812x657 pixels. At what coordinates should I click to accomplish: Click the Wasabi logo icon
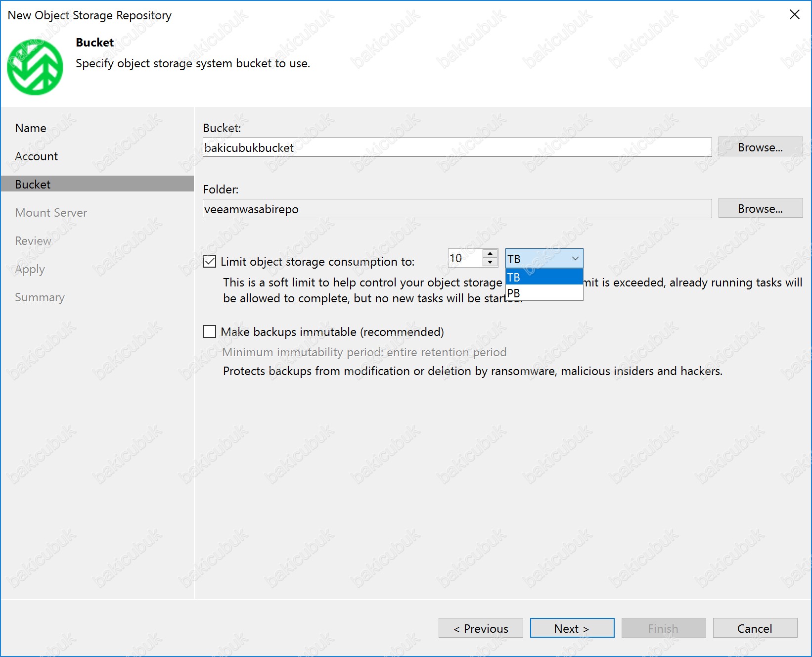(x=35, y=67)
